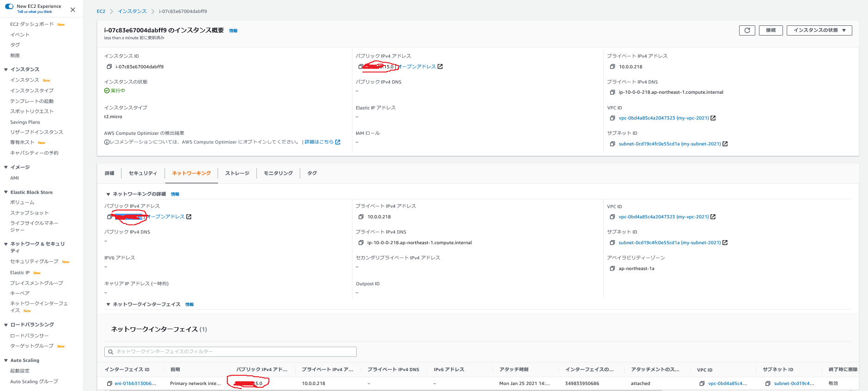This screenshot has width=868, height=391.
Task: Open セキュリティグループ in sidebar
Action: tap(34, 262)
